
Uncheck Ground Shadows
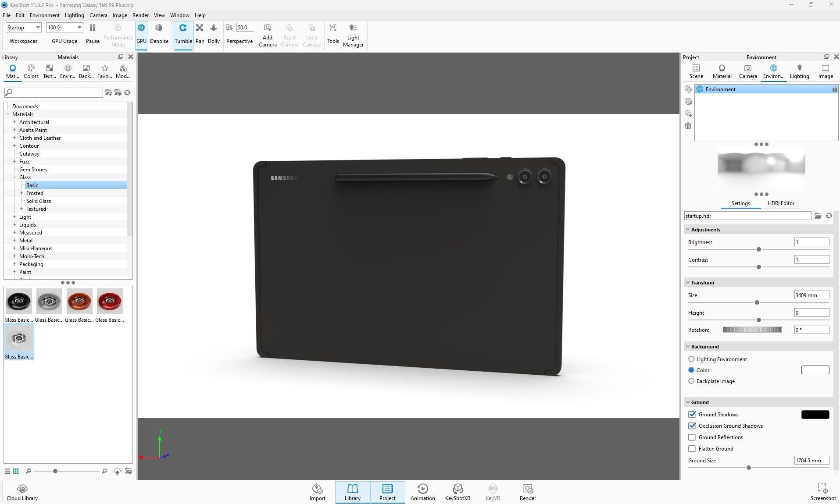point(692,414)
